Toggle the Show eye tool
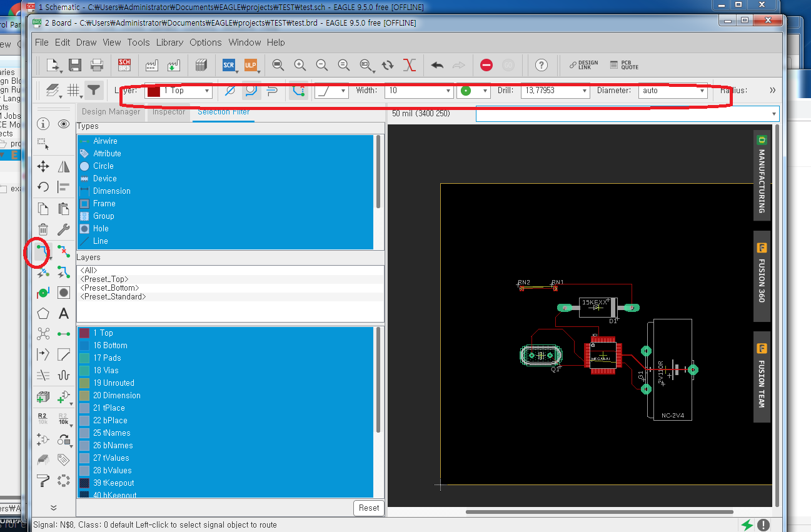 click(63, 124)
